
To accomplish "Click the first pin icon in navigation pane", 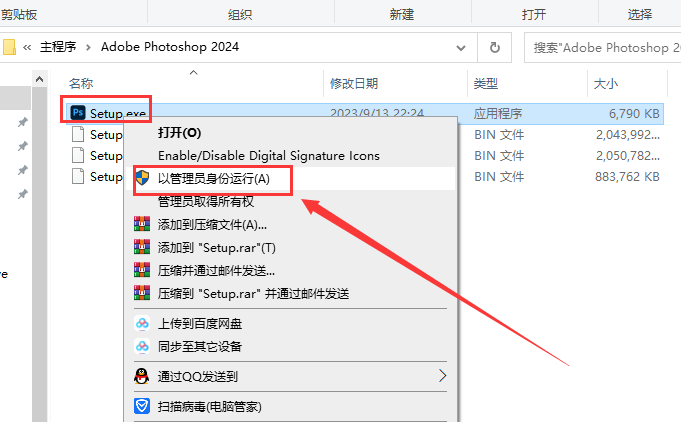I will (23, 122).
